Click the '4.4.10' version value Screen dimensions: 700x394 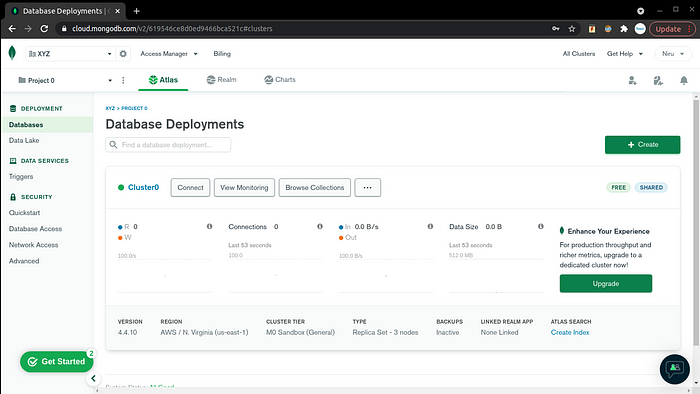pos(127,332)
